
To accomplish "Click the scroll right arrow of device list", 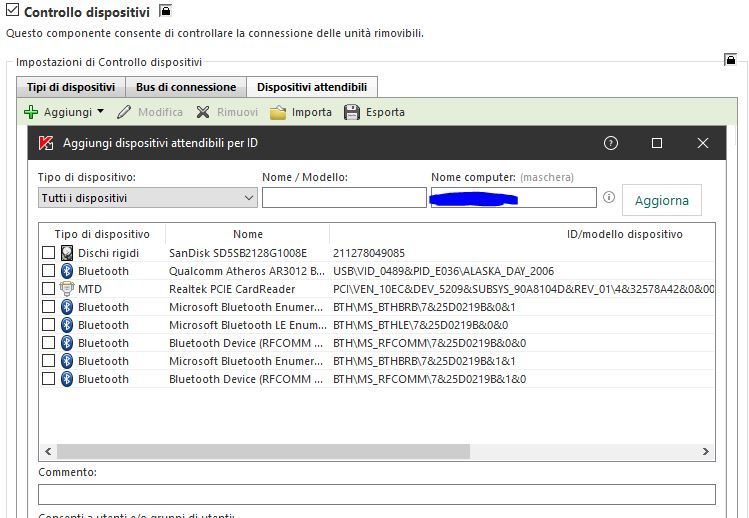I will pos(706,451).
